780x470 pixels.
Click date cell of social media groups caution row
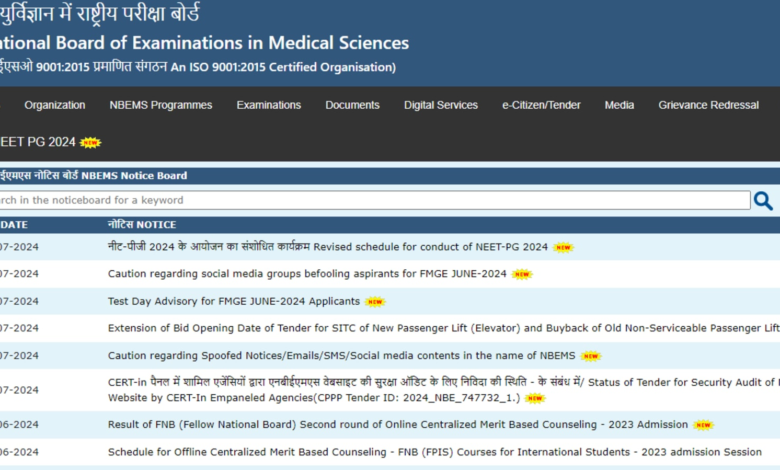coord(19,274)
